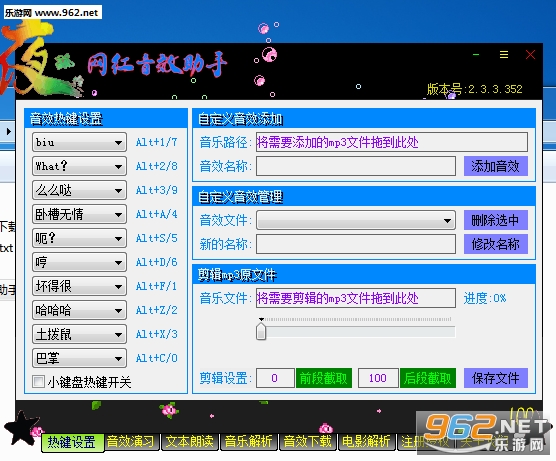Screen dimensions: 556x461
Task: Expand the biu sound effect dropdown
Action: click(x=79, y=143)
